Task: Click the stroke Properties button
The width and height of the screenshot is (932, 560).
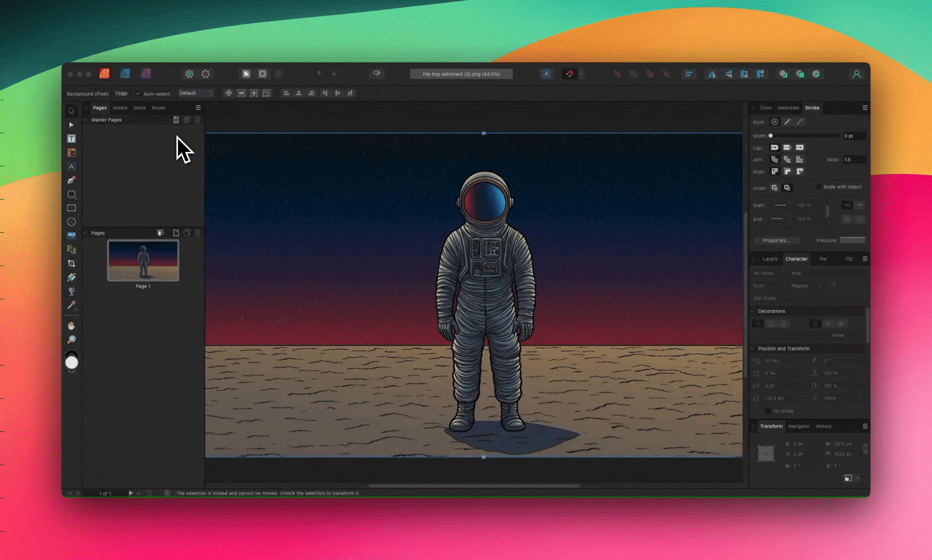Action: click(776, 241)
